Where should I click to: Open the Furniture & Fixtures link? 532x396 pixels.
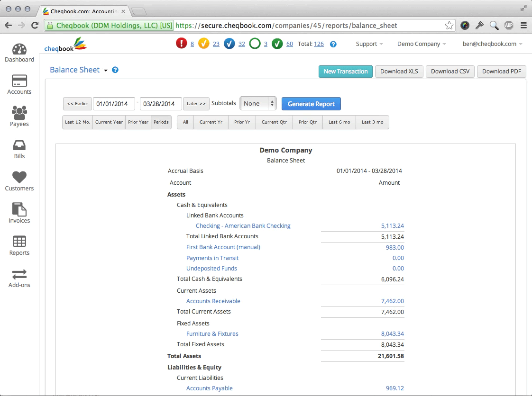click(212, 334)
